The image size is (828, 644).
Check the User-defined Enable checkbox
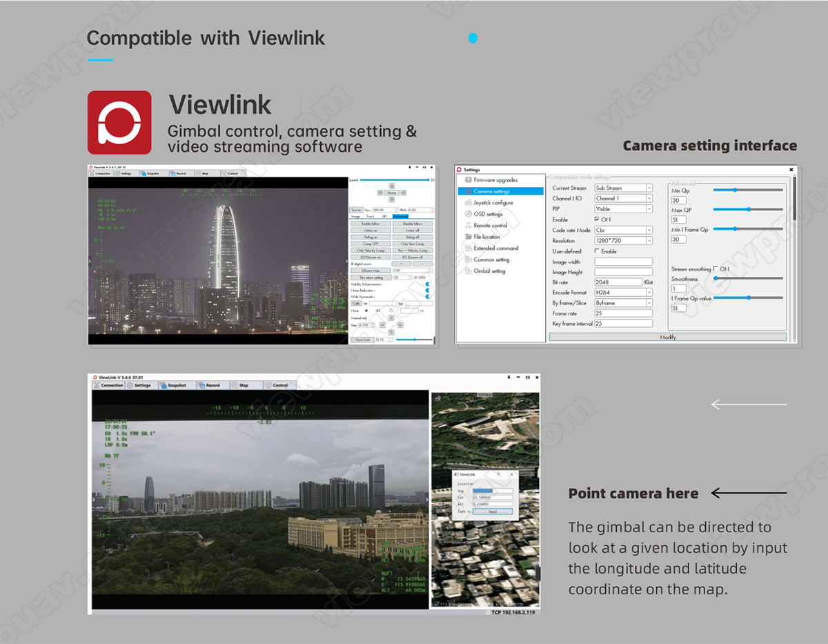pyautogui.click(x=597, y=251)
